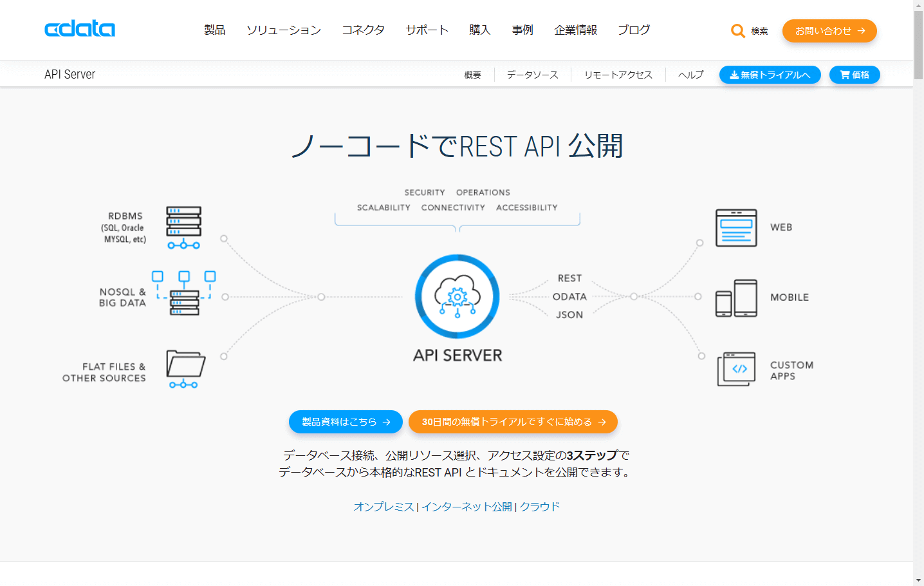Click the API Server cloud gear icon
924x586 pixels.
pyautogui.click(x=457, y=296)
